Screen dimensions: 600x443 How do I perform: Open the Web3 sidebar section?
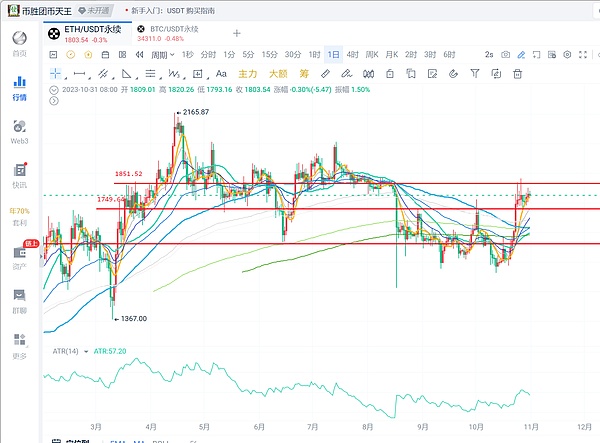point(20,131)
